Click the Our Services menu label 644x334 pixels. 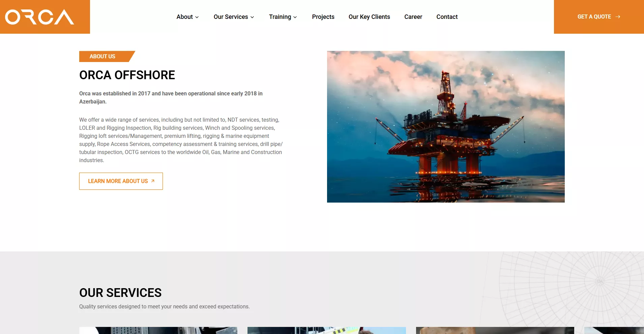click(231, 17)
